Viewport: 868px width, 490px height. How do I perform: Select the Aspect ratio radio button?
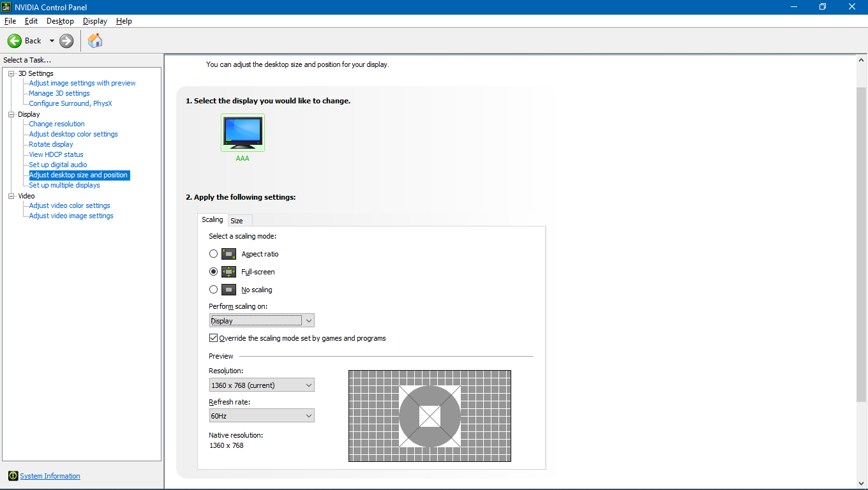point(214,254)
